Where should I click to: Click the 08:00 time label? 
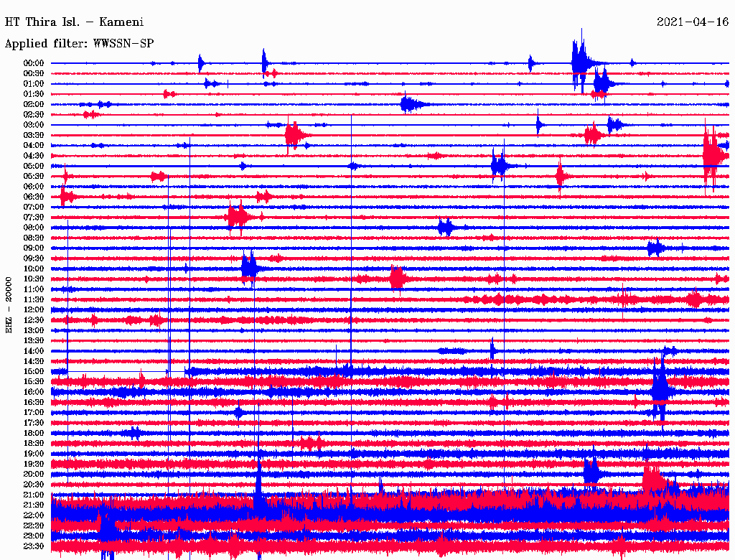click(34, 228)
